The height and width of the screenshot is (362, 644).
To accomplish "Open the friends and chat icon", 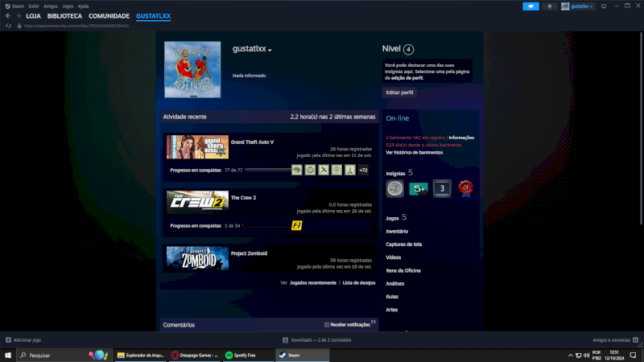I will [635, 339].
